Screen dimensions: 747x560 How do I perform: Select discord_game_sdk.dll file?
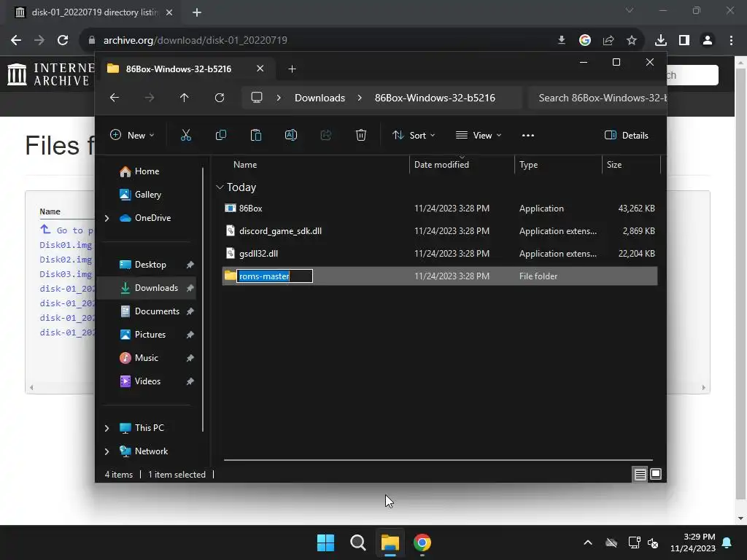point(440,231)
